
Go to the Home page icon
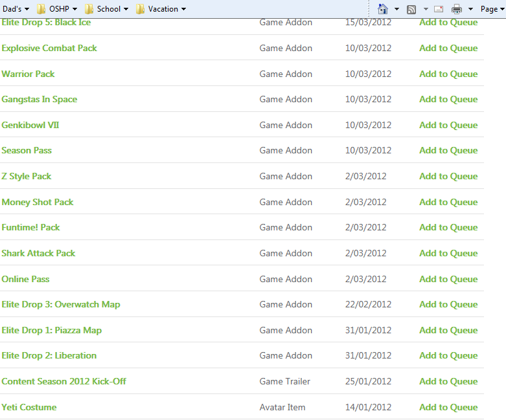(383, 9)
